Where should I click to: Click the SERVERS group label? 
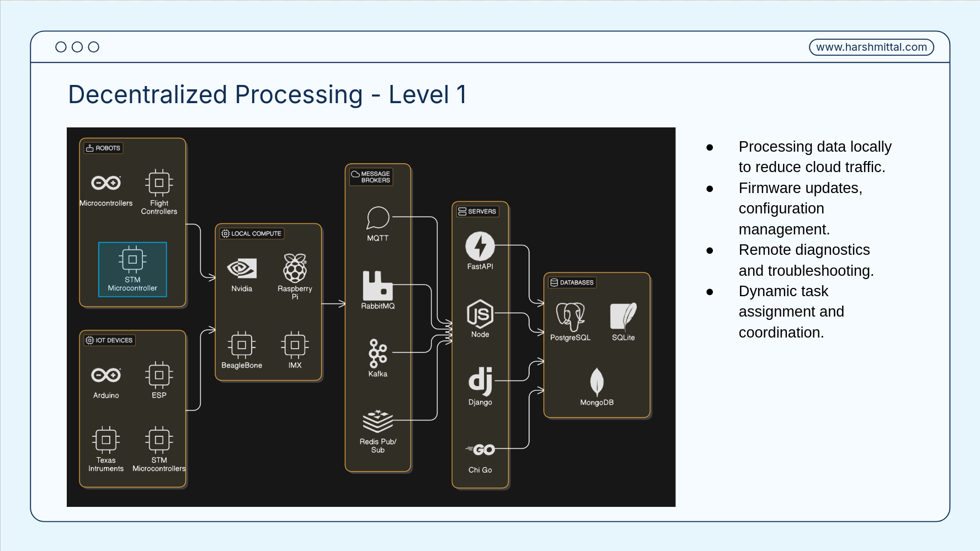[x=477, y=211]
